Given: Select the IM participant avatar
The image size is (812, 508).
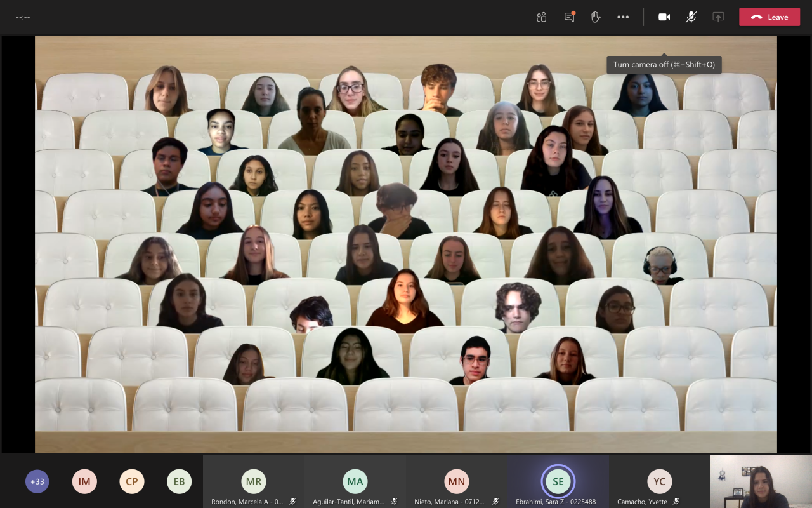Looking at the screenshot, I should (x=84, y=481).
